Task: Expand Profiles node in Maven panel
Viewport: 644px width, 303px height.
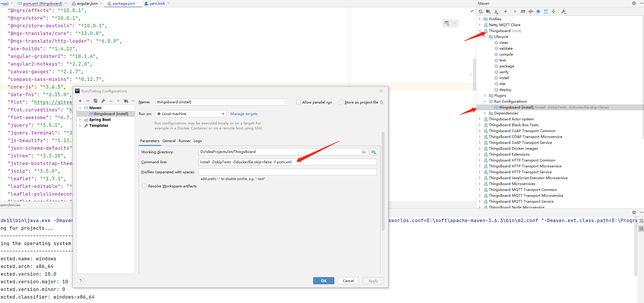Action: (x=480, y=19)
